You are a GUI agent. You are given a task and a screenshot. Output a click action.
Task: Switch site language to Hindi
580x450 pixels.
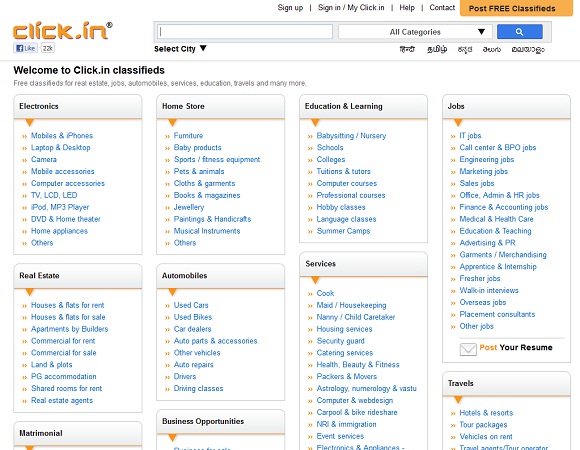407,49
